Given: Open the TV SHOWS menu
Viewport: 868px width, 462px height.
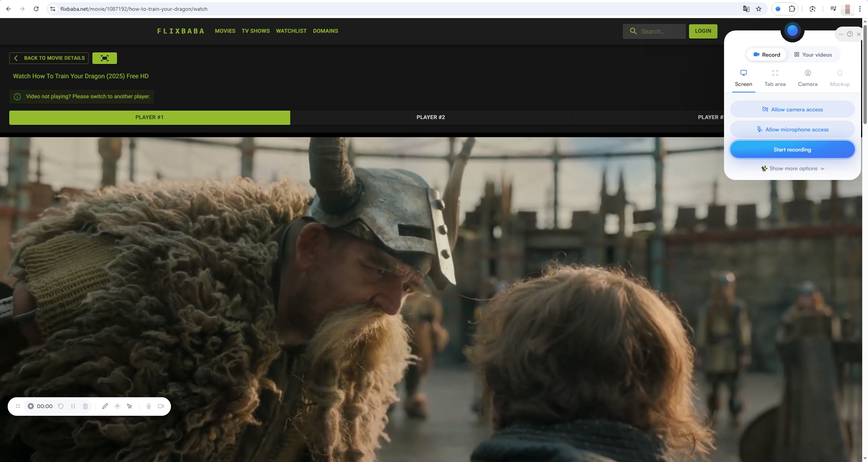Looking at the screenshot, I should point(256,31).
